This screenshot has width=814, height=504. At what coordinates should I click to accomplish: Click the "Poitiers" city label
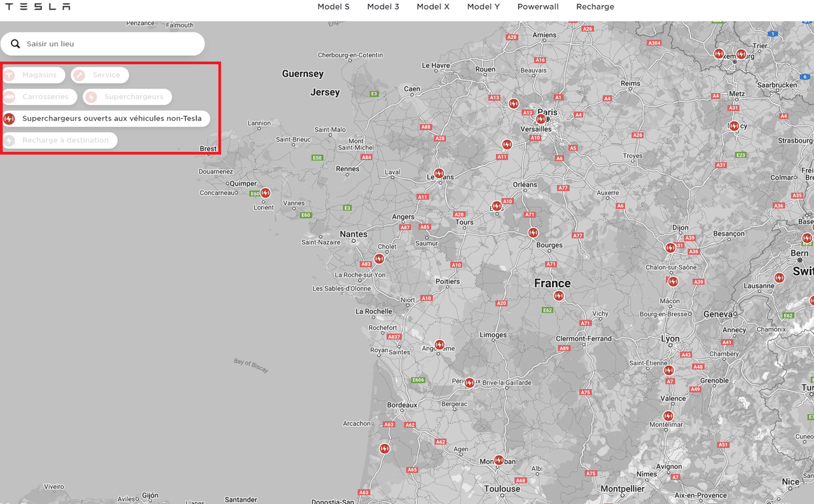[x=448, y=282]
